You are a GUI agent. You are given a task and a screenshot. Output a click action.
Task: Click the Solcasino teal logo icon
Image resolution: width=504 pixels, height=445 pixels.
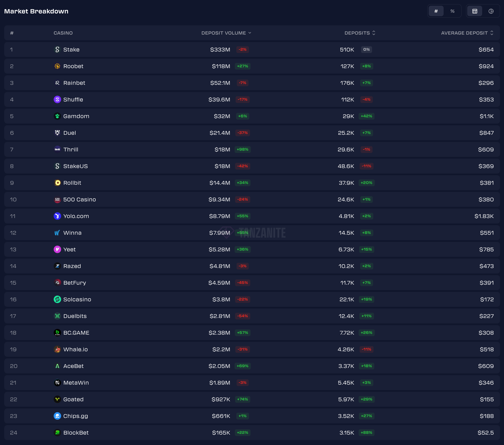(x=57, y=299)
